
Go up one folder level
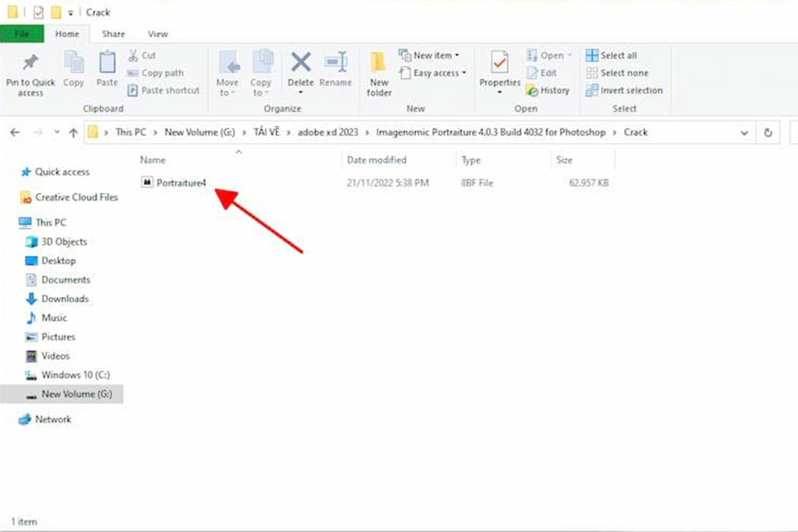(x=74, y=133)
